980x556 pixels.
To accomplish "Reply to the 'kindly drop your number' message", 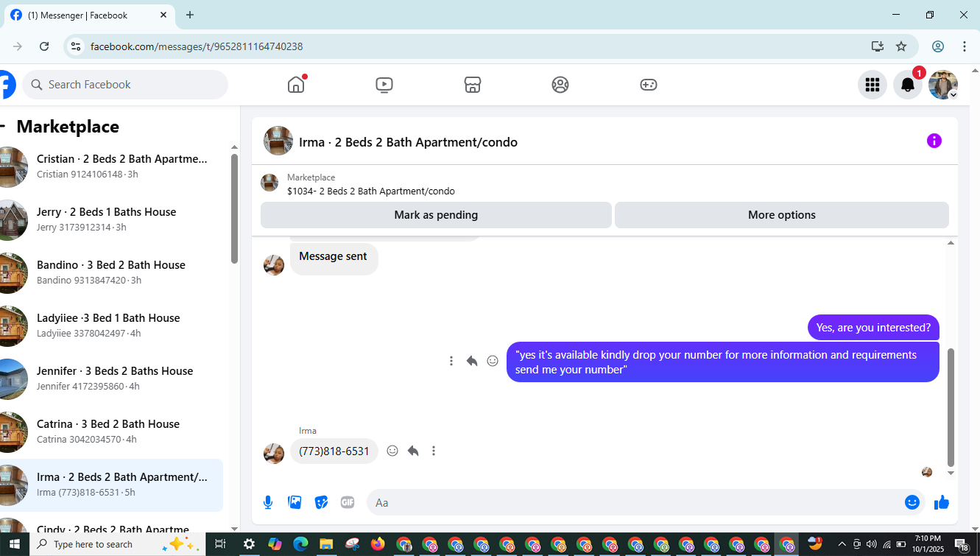I will click(472, 361).
